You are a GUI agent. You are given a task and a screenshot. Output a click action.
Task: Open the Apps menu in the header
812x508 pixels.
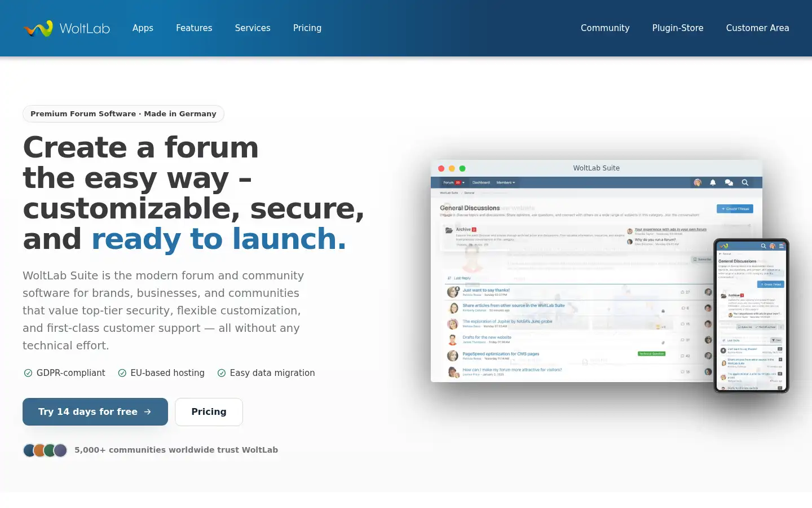click(143, 28)
